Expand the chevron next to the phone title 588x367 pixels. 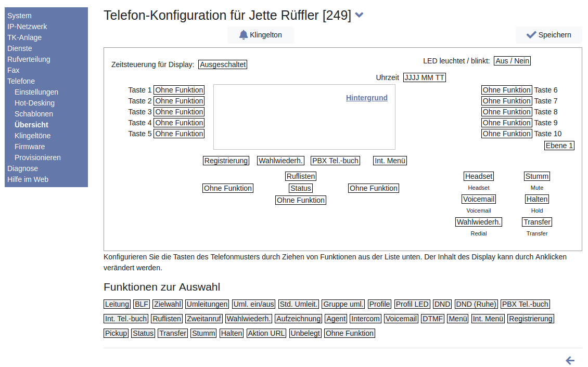pos(359,16)
